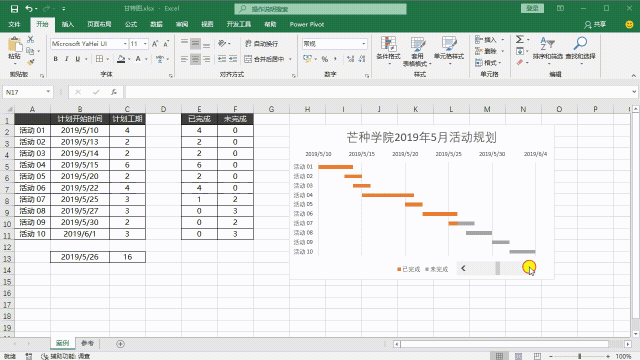Toggle Italic formatting

[x=67, y=59]
